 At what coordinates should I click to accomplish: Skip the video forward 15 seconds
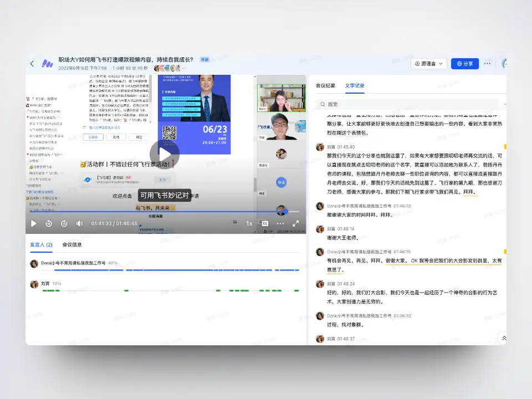pos(64,223)
